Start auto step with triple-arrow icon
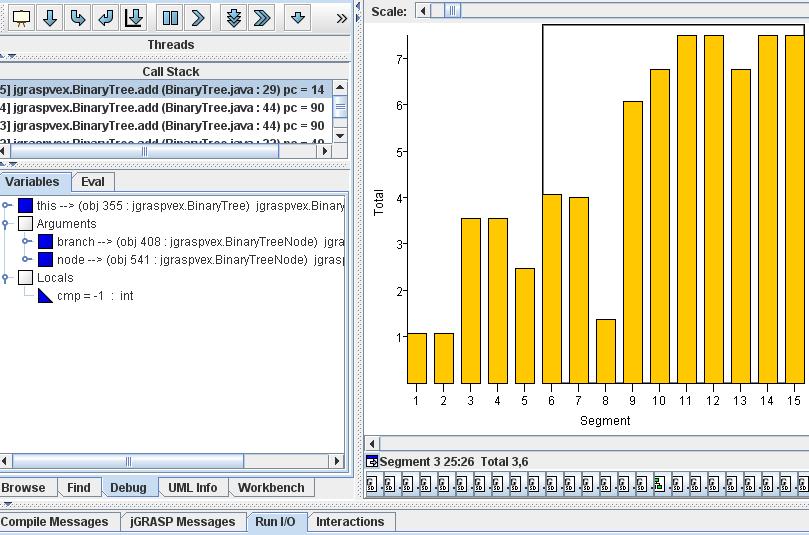Image resolution: width=809 pixels, height=535 pixels. (x=234, y=18)
